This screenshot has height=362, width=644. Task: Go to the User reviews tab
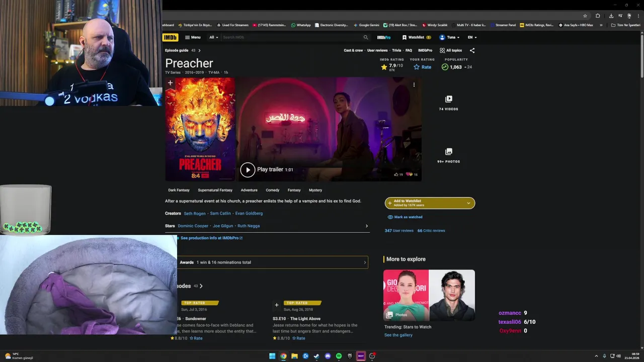(x=377, y=50)
